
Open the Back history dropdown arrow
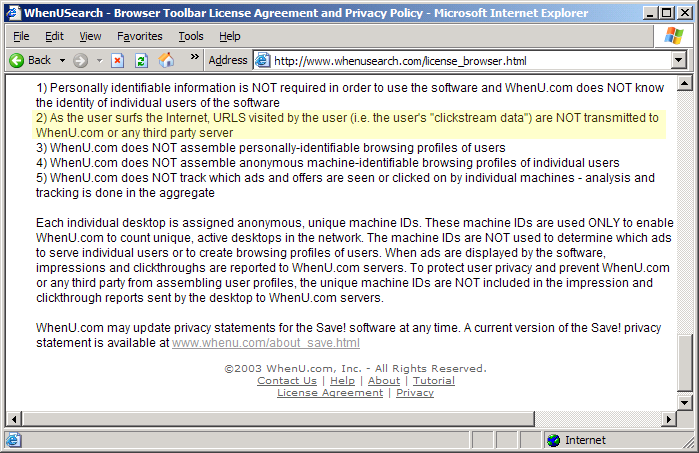click(62, 60)
